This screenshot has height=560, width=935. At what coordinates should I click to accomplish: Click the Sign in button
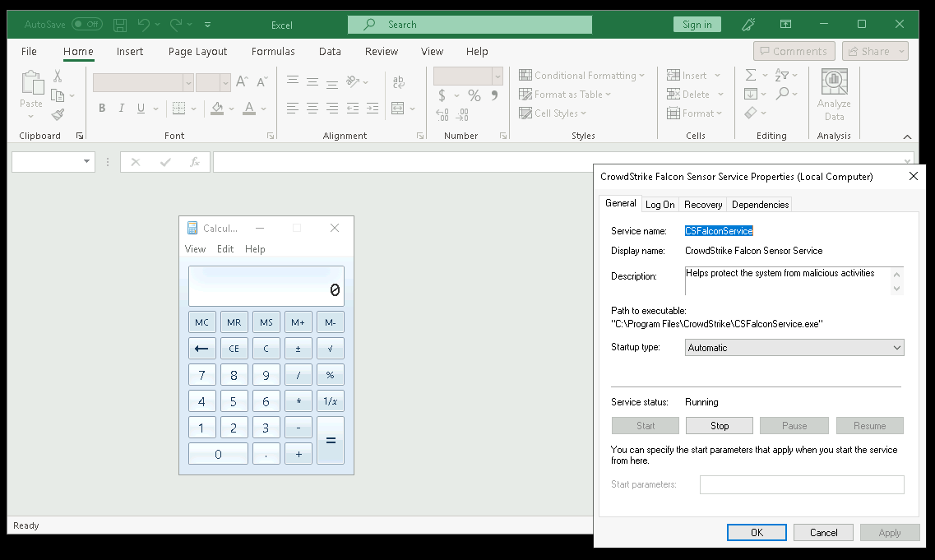(x=697, y=25)
